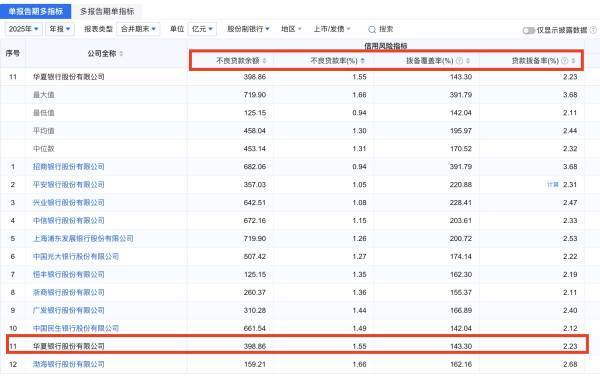Open 中信银行股份有限公司 link
The height and width of the screenshot is (382, 600).
pos(68,220)
